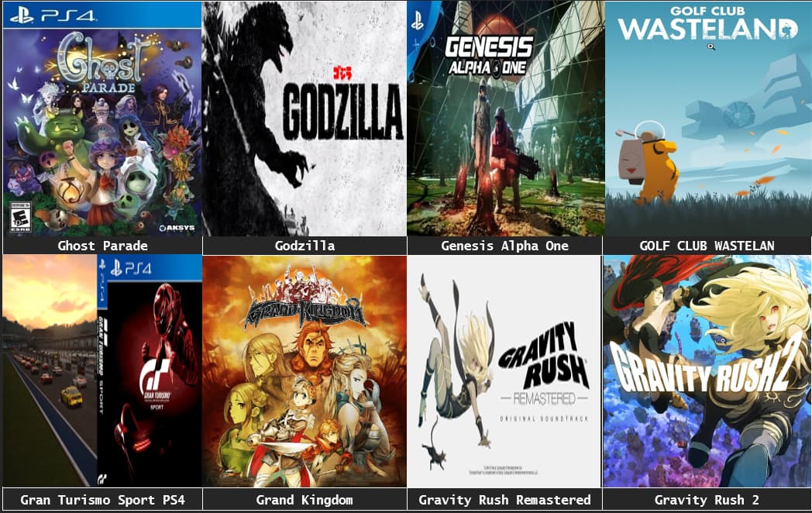812x513 pixels.
Task: Open Genesis Alpha One cover thumbnail
Action: pyautogui.click(x=505, y=119)
